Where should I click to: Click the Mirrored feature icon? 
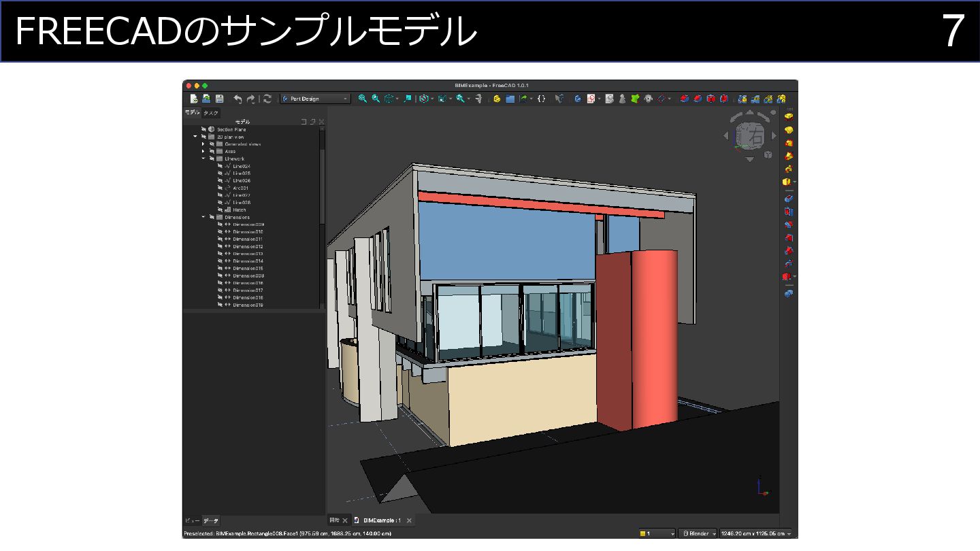[x=742, y=99]
